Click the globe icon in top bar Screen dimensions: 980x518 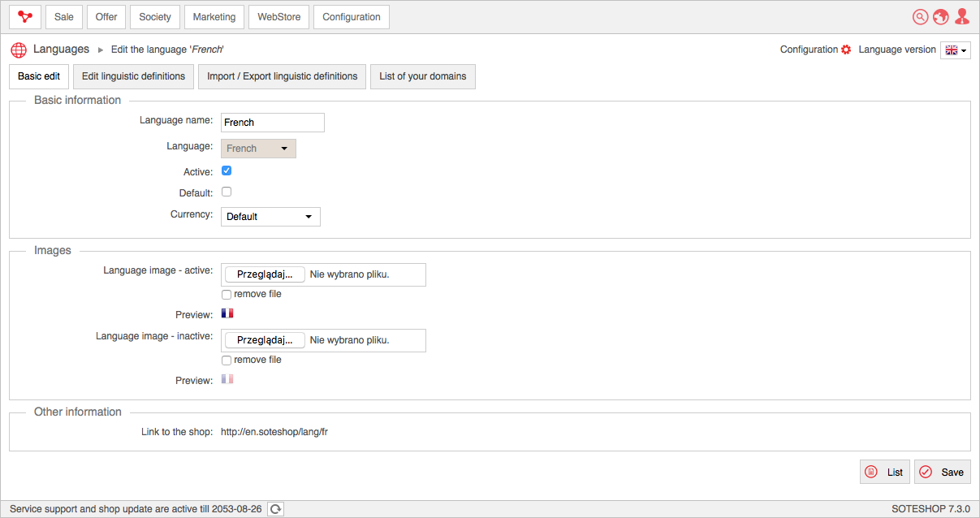(x=941, y=17)
